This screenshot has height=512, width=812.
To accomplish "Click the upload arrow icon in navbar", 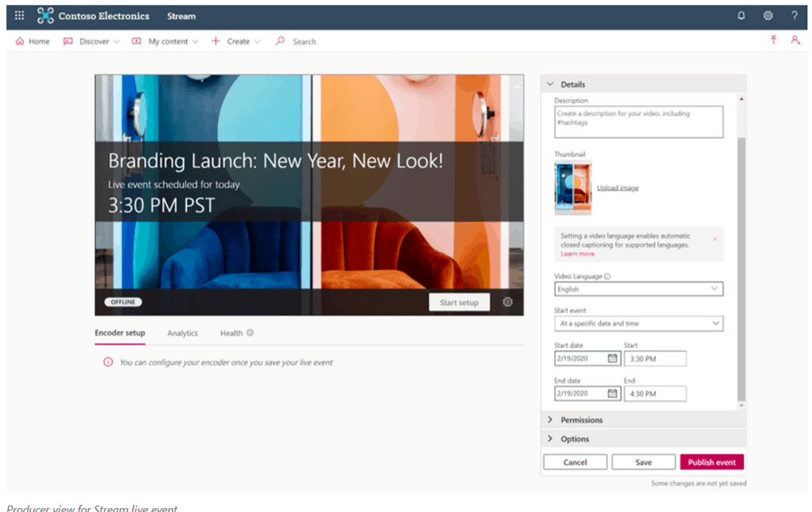I will coord(773,40).
